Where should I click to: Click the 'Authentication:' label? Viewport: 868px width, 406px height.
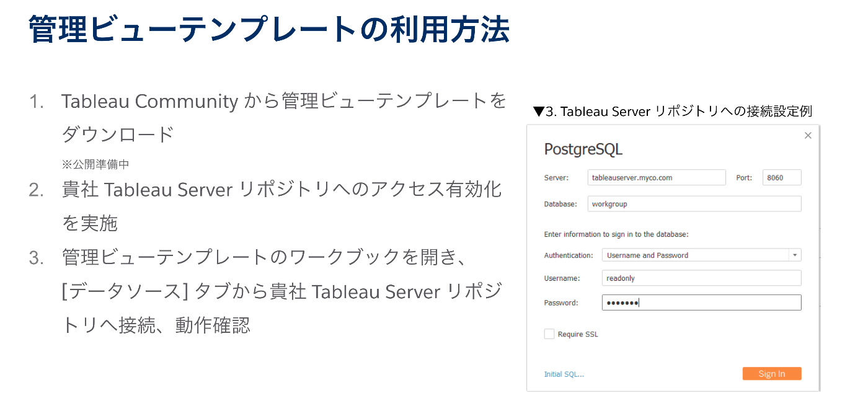(x=569, y=255)
